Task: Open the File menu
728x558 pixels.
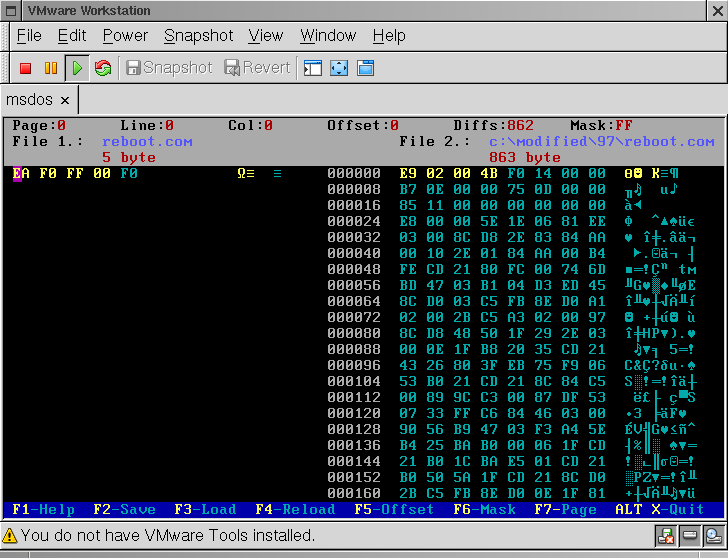Action: [29, 36]
